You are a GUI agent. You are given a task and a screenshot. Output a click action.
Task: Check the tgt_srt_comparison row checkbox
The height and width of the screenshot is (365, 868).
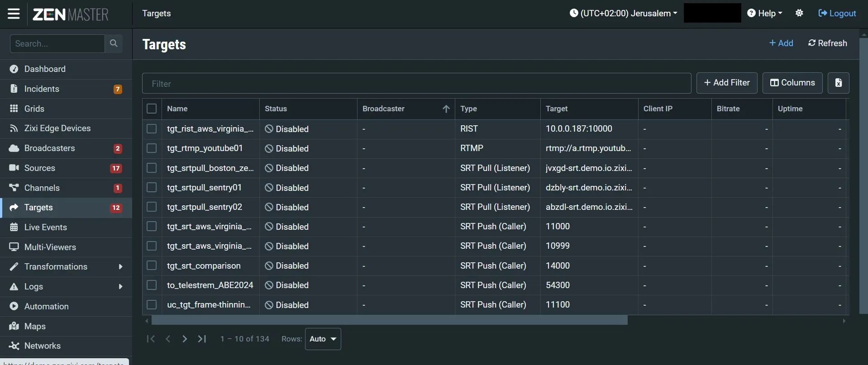[152, 265]
